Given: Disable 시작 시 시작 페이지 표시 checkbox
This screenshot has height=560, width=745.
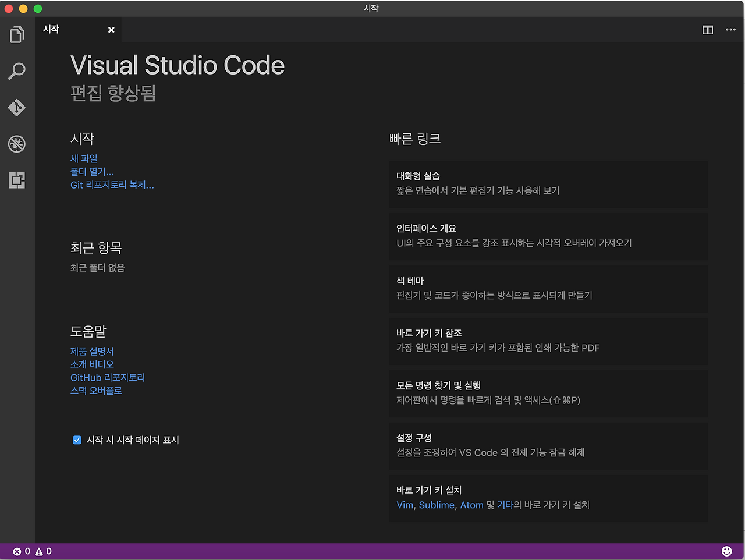Looking at the screenshot, I should point(77,440).
